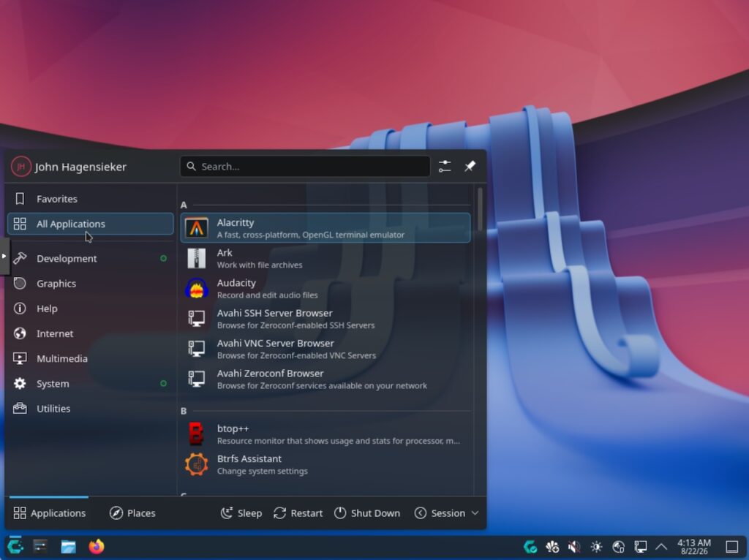Viewport: 749px width, 560px height.
Task: Open brightness and color tray icon
Action: 596,546
